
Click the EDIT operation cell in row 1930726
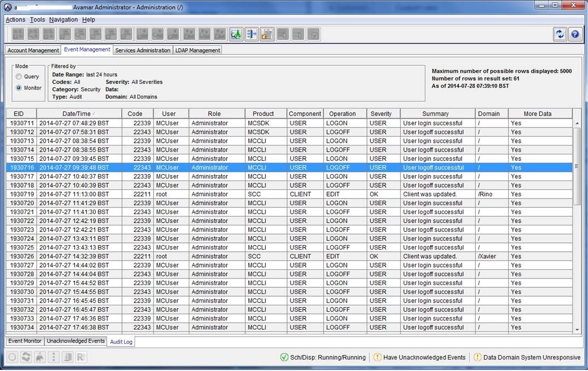coord(345,256)
